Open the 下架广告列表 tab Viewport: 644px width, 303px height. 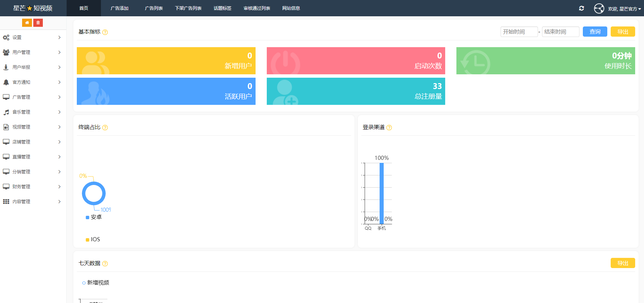(x=188, y=8)
